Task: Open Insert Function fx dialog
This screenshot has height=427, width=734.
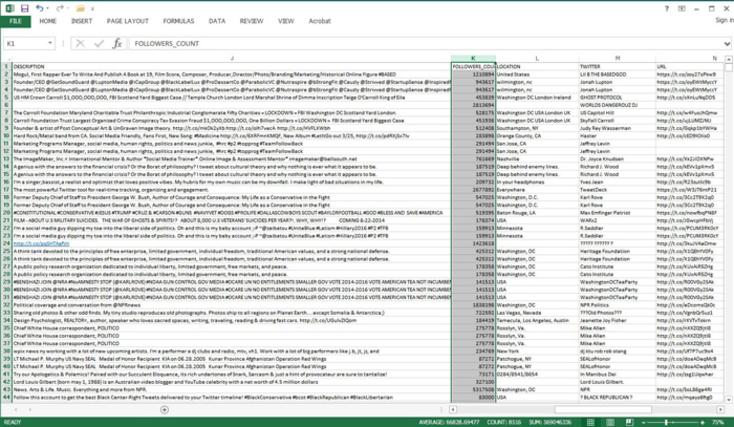Action: pos(117,44)
